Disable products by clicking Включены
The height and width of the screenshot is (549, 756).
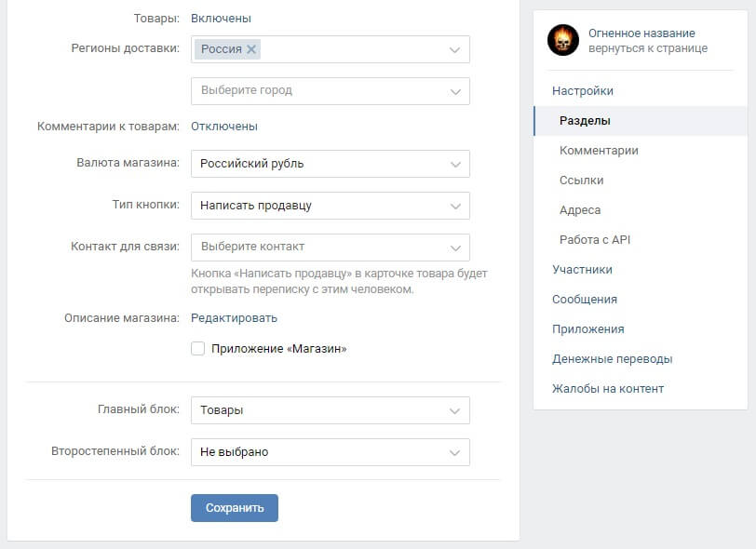pos(214,16)
